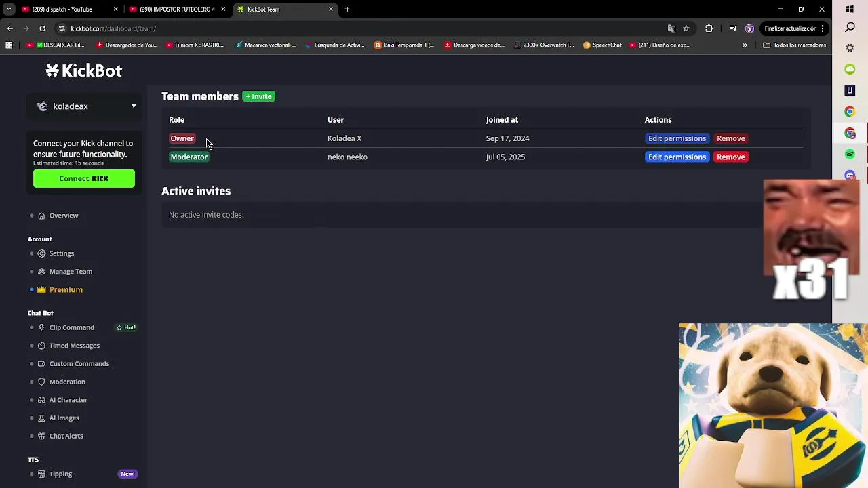Open the browser apps grid icon
Image resolution: width=868 pixels, height=488 pixels.
click(9, 45)
